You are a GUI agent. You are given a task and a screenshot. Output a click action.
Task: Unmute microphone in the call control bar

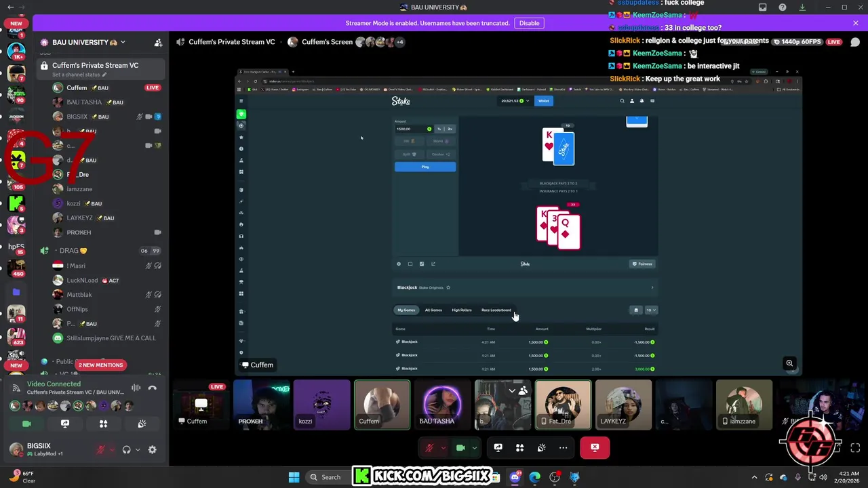429,447
